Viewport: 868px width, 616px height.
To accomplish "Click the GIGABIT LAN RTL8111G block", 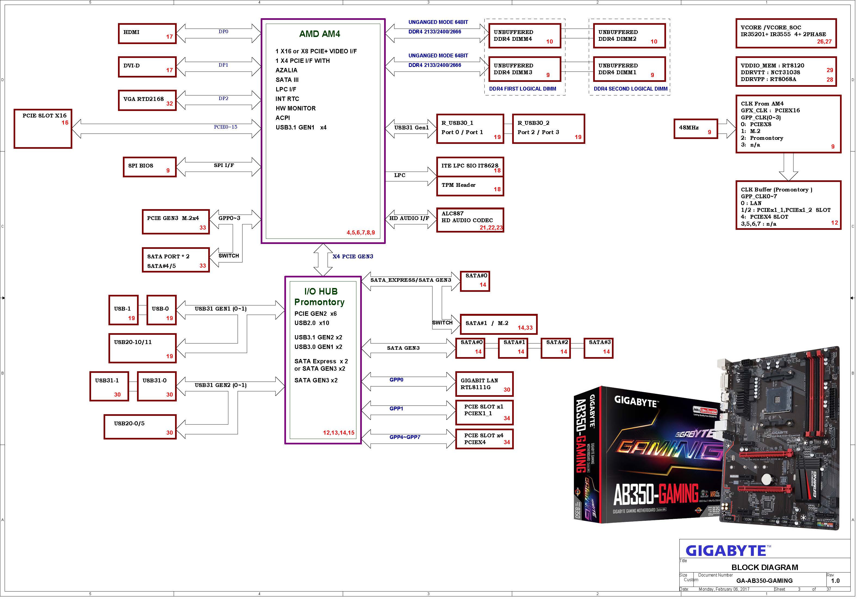I will 484,384.
